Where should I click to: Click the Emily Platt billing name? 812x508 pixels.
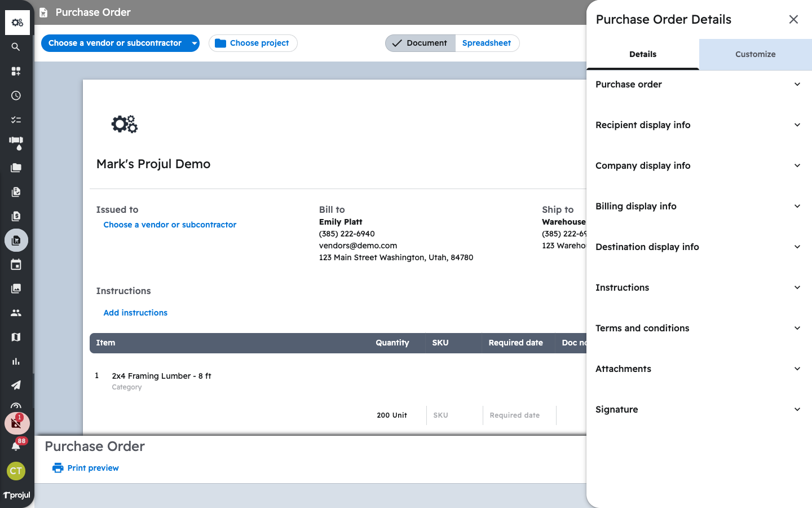tap(341, 222)
